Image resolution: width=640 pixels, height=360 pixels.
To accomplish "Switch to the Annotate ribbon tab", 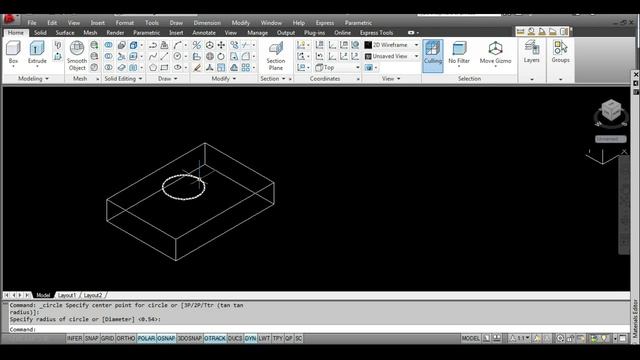I will (204, 33).
